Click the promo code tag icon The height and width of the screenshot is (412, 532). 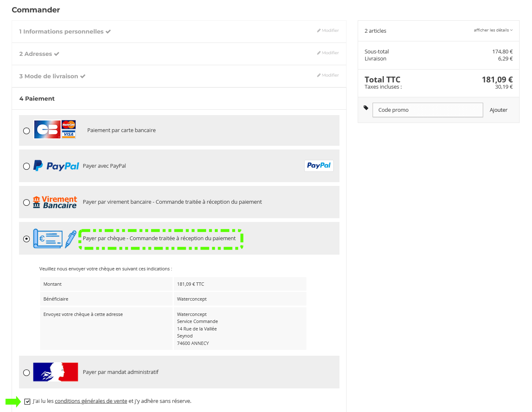tap(366, 108)
